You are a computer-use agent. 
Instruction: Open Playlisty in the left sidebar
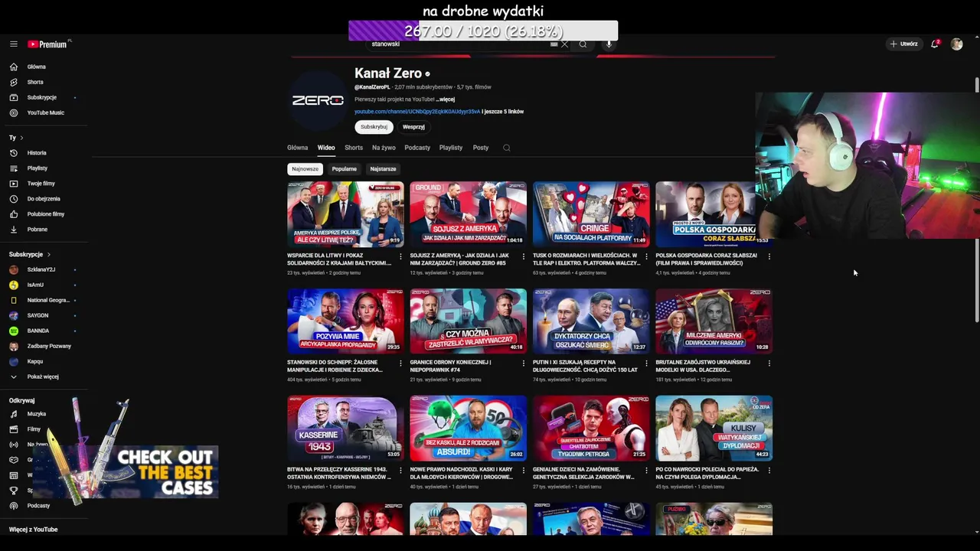tap(38, 168)
